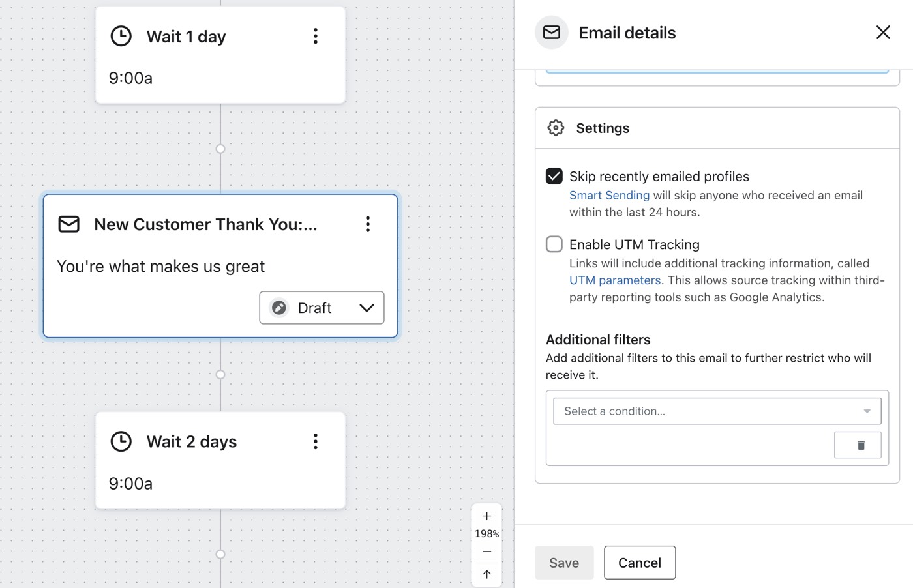Click the Cancel button
This screenshot has height=588, width=913.
(639, 563)
